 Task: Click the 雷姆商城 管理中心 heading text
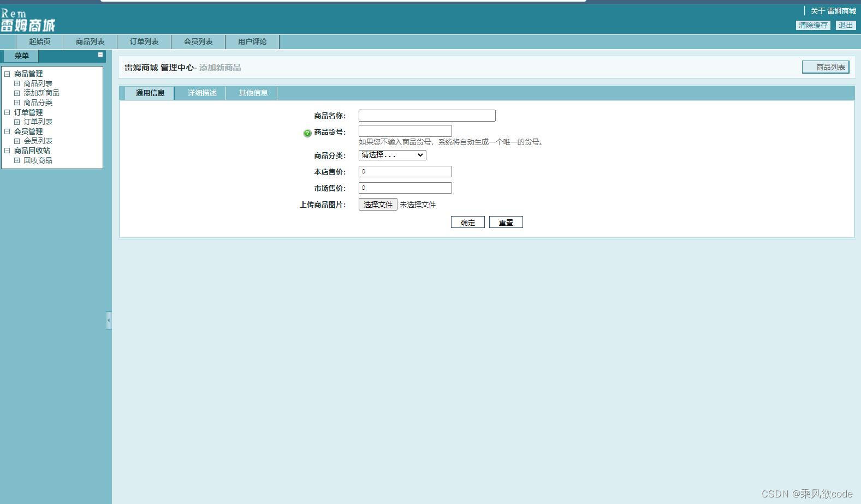[x=159, y=68]
